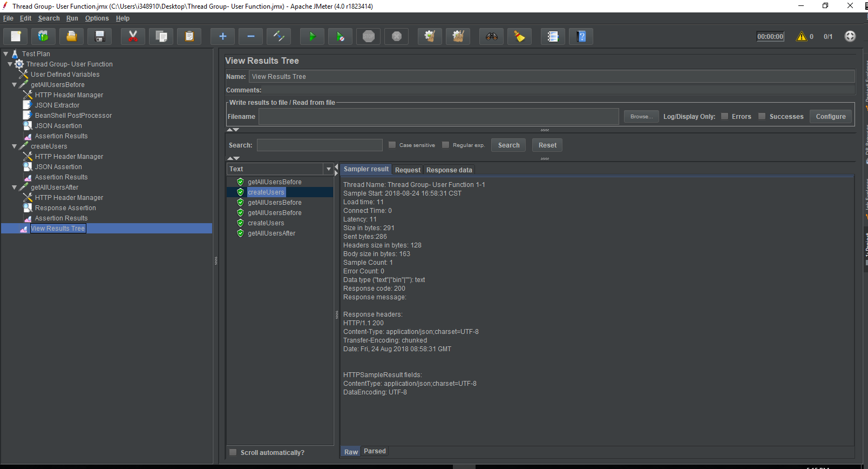
Task: Click the remote engines globe icon
Action: (x=850, y=36)
